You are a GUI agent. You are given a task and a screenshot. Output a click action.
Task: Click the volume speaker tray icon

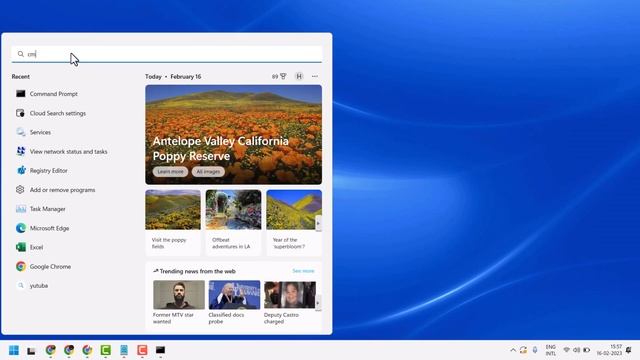pyautogui.click(x=576, y=350)
